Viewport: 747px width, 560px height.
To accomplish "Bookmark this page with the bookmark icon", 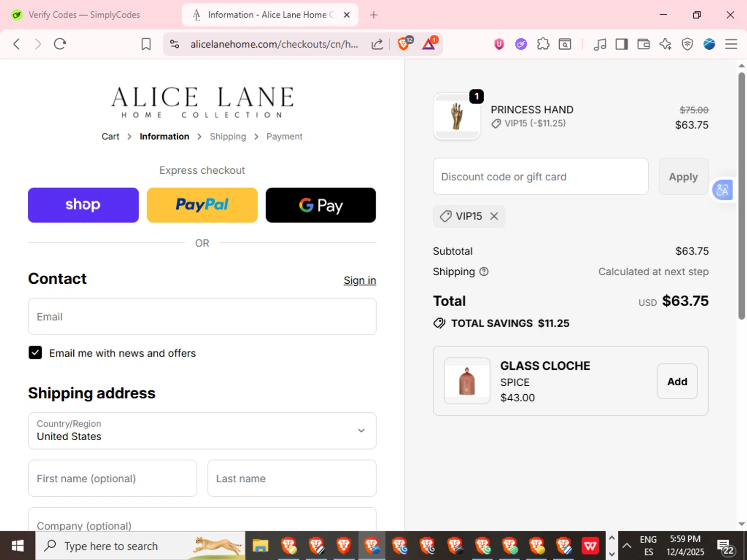I will tap(146, 44).
